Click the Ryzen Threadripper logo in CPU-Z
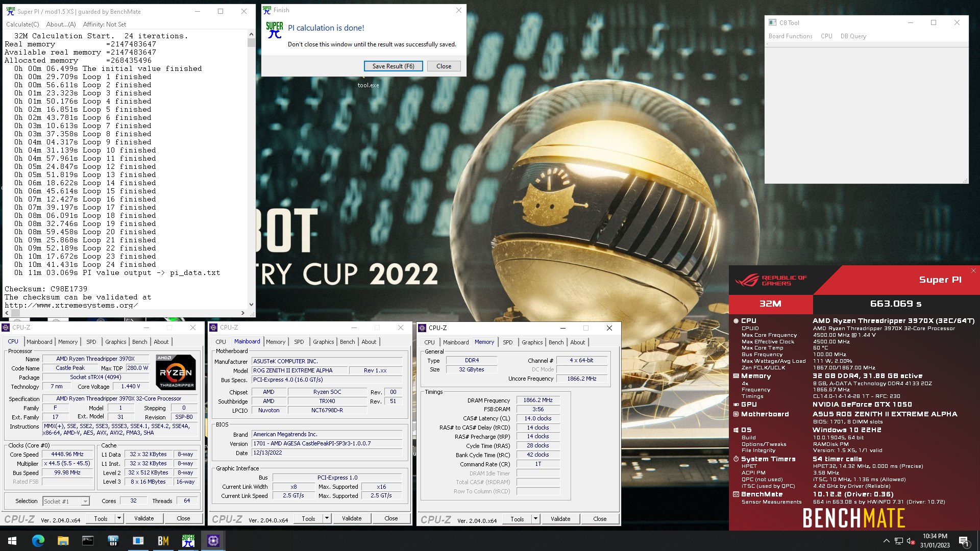 coord(175,372)
